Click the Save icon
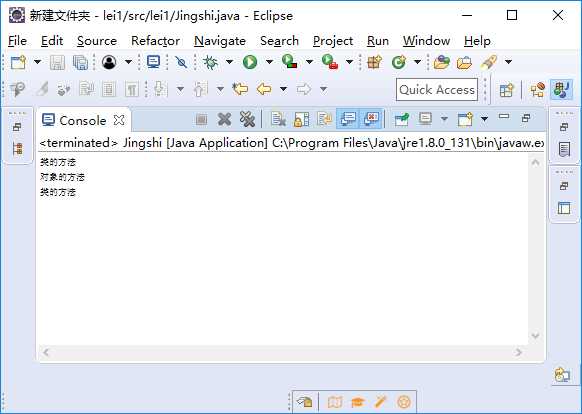Screen dimensions: 582x414 point(58,62)
